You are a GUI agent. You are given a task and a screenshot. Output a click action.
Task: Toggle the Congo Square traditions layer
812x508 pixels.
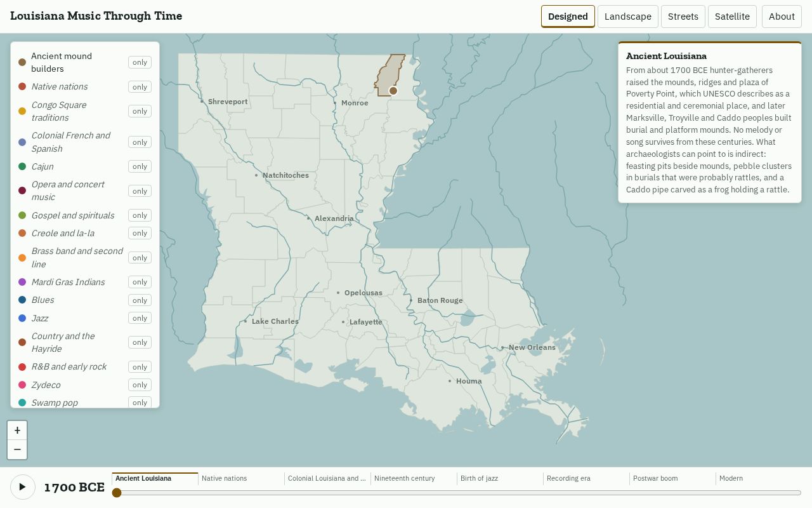point(71,111)
